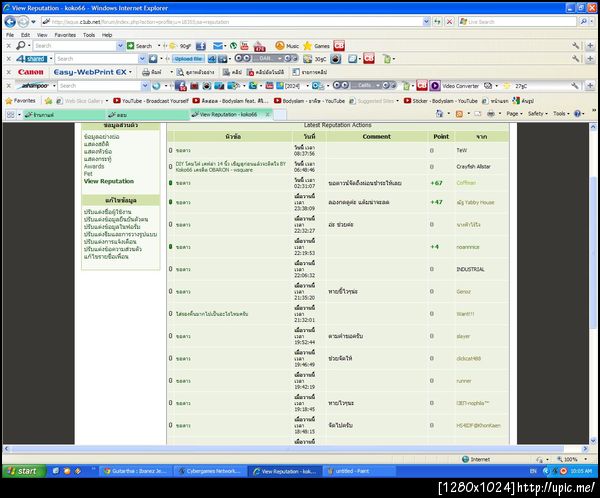Open the Favorites menu in the menu bar
Screen dimensions: 600x498
[65, 35]
